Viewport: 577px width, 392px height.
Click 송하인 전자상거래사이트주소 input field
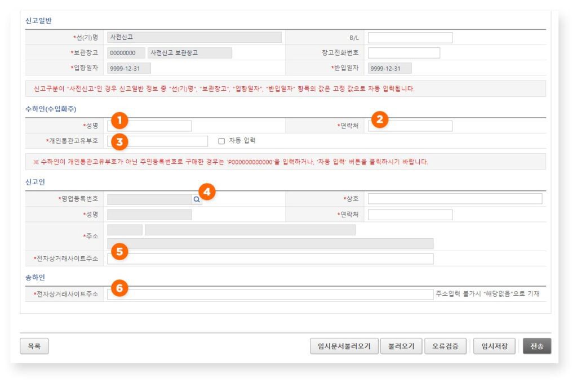click(270, 294)
